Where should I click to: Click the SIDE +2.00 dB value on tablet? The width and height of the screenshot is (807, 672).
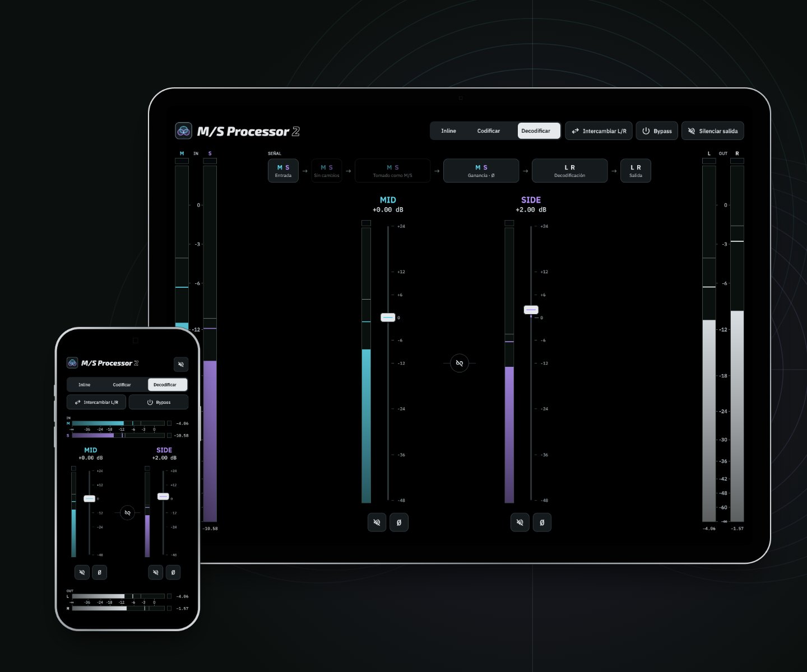click(x=531, y=210)
